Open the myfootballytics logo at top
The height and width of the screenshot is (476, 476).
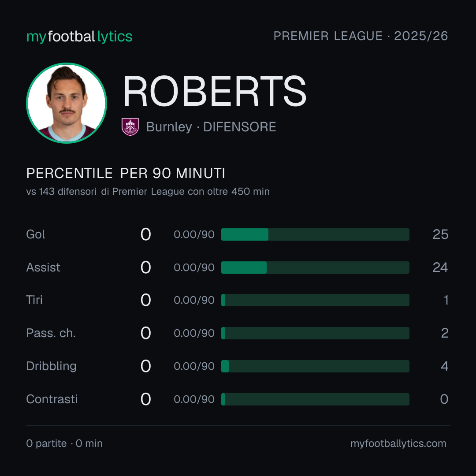[x=79, y=37]
